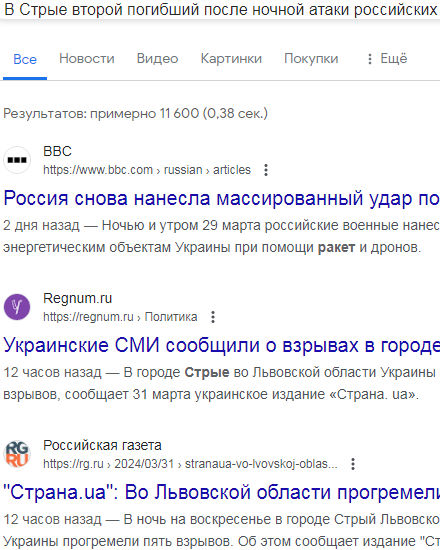Select the Все results tab
This screenshot has width=440, height=550.
(25, 59)
